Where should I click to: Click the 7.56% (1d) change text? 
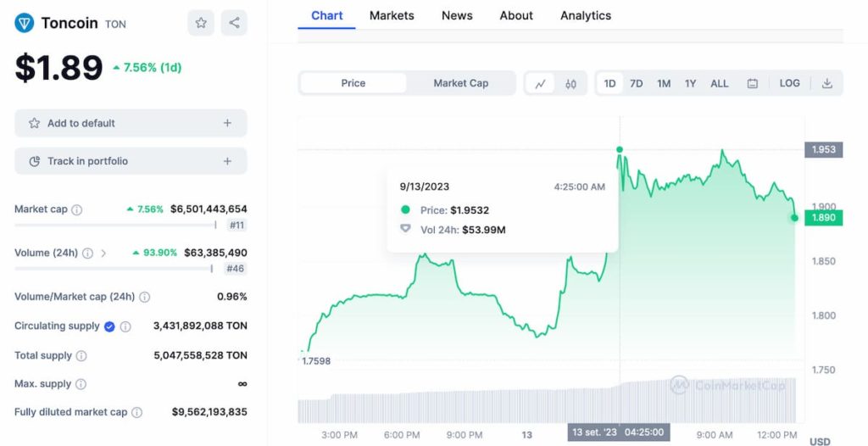147,68
